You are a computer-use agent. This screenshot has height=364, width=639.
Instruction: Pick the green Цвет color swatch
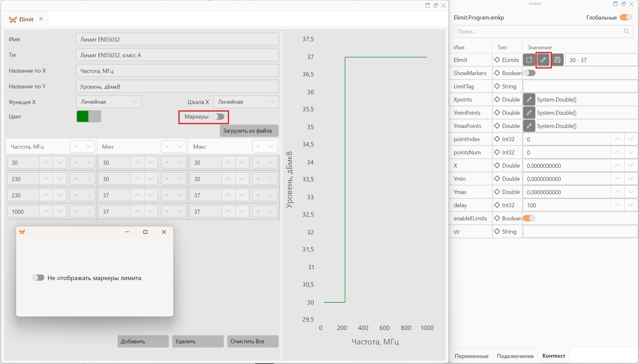[x=83, y=116]
